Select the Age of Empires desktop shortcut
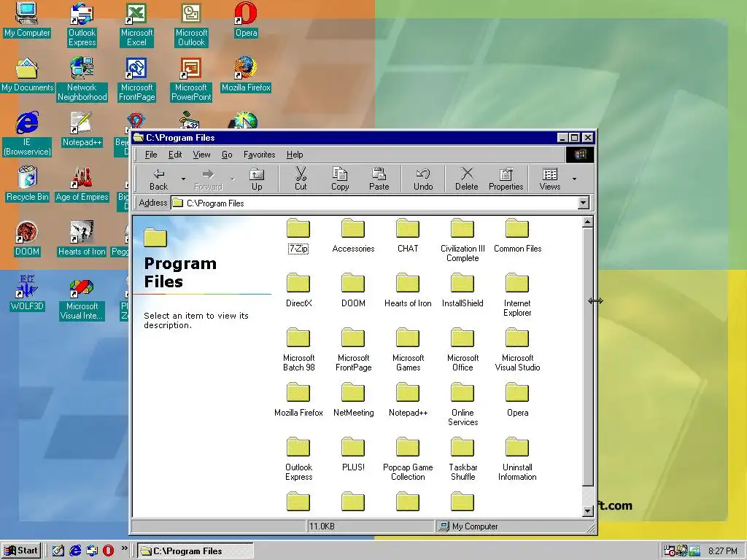 82,184
